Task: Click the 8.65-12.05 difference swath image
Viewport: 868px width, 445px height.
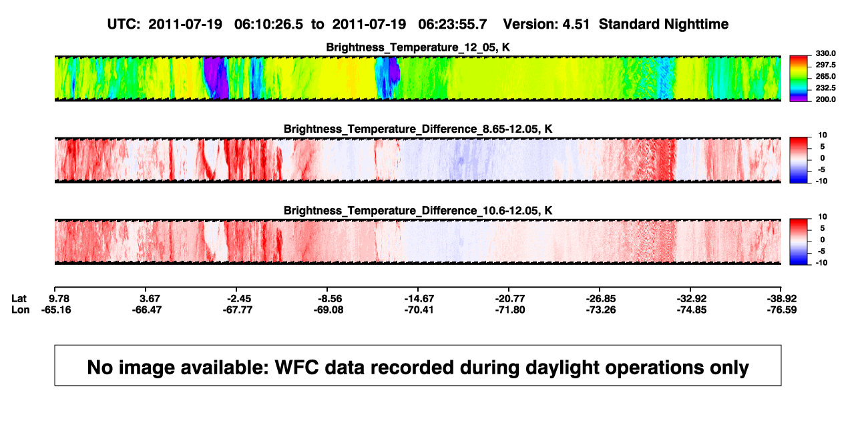Action: [x=418, y=160]
